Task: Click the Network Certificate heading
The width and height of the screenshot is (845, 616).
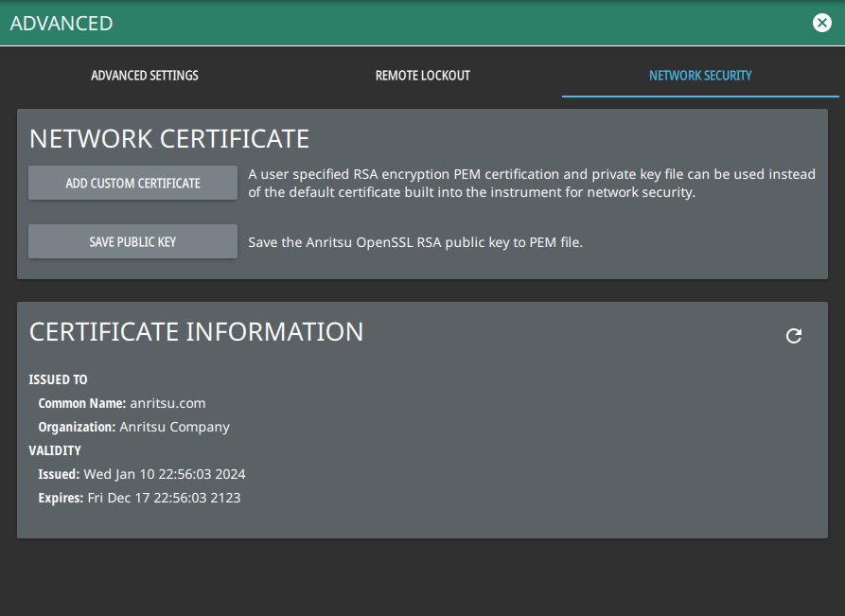Action: 169,139
